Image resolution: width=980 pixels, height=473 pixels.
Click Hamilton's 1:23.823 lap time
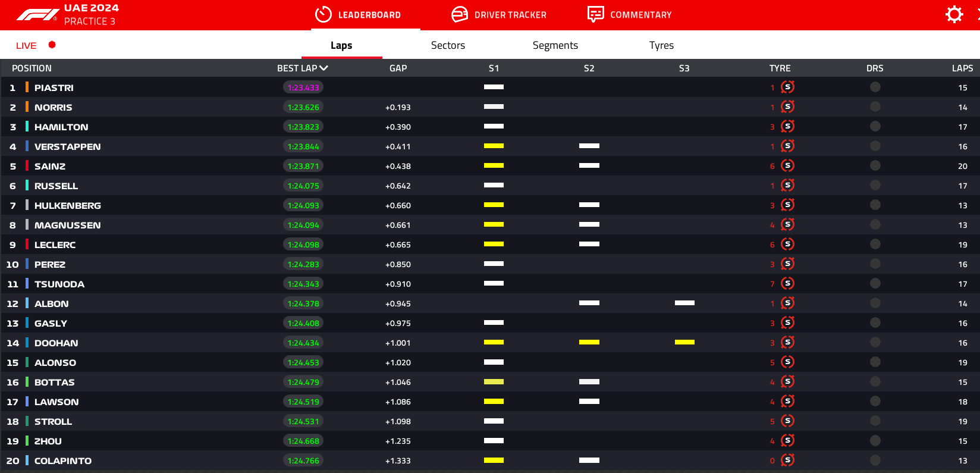[303, 127]
